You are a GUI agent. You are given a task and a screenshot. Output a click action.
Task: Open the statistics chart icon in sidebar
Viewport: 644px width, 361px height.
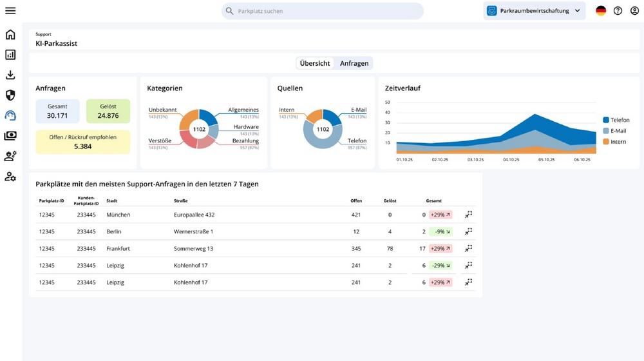10,55
